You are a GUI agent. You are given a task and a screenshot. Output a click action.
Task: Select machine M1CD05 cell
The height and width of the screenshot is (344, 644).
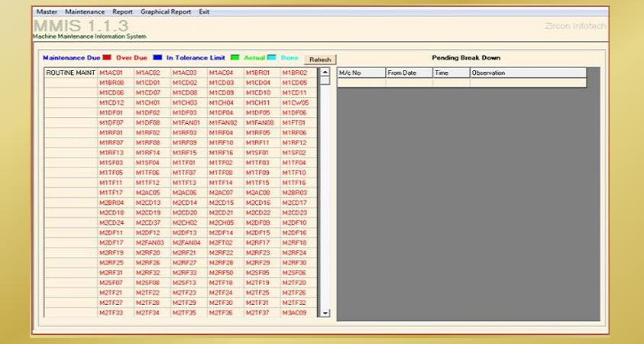click(x=299, y=83)
